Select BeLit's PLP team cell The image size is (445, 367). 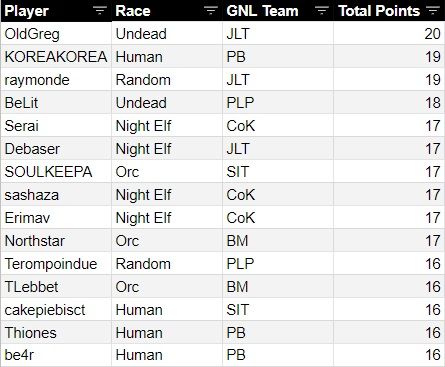[278, 103]
